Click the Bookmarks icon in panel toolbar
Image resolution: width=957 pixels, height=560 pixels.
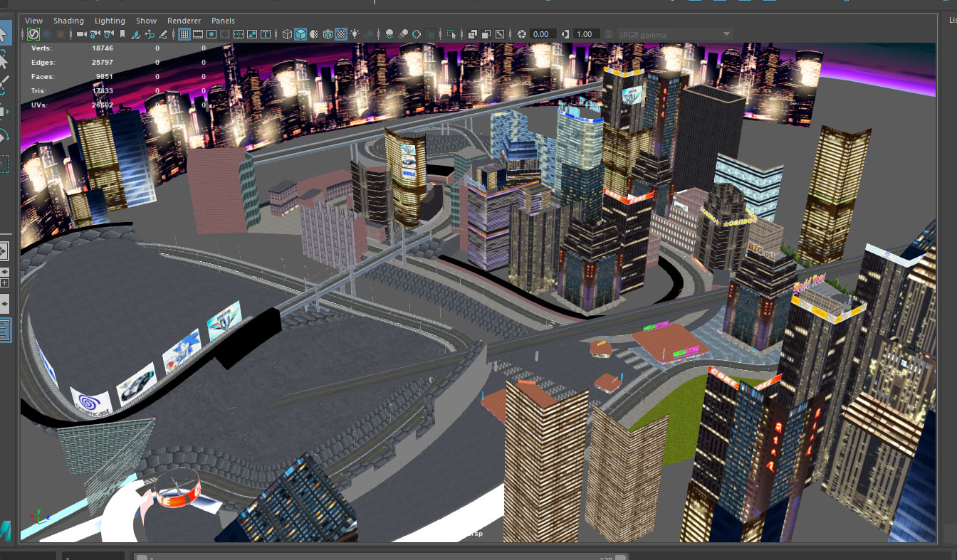coord(122,34)
